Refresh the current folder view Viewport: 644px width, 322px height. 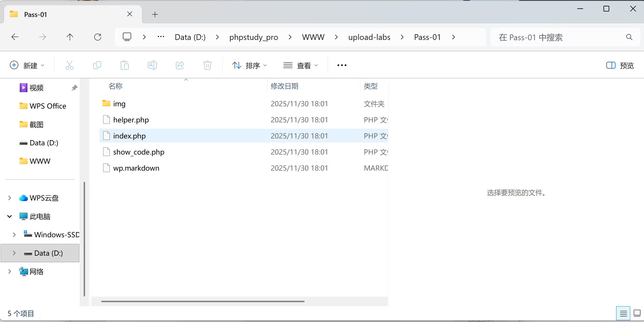(x=98, y=37)
